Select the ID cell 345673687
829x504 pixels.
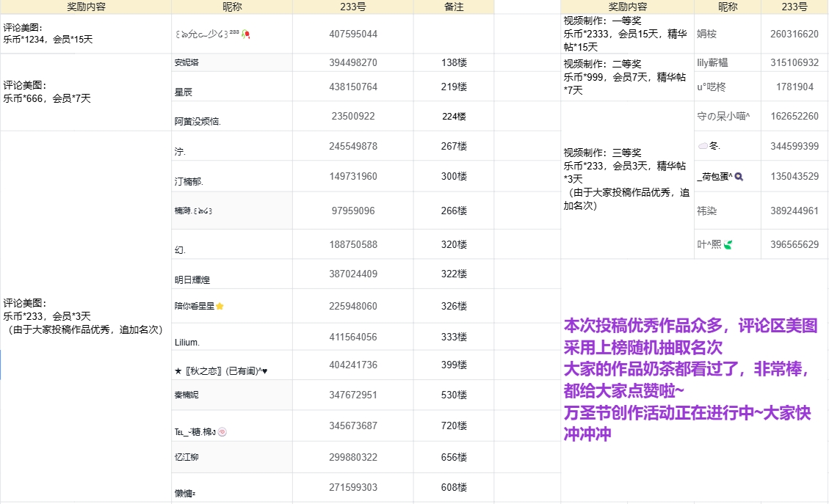[353, 426]
